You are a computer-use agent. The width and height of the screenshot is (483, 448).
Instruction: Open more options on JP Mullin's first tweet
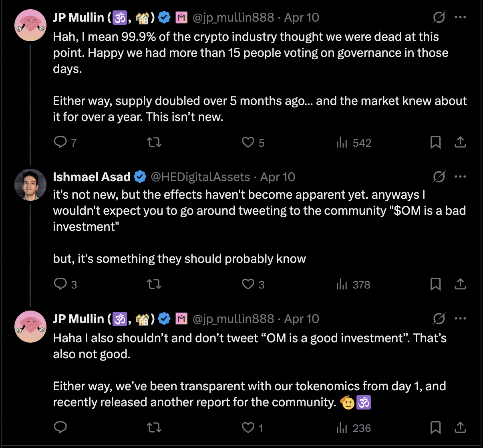[x=461, y=17]
